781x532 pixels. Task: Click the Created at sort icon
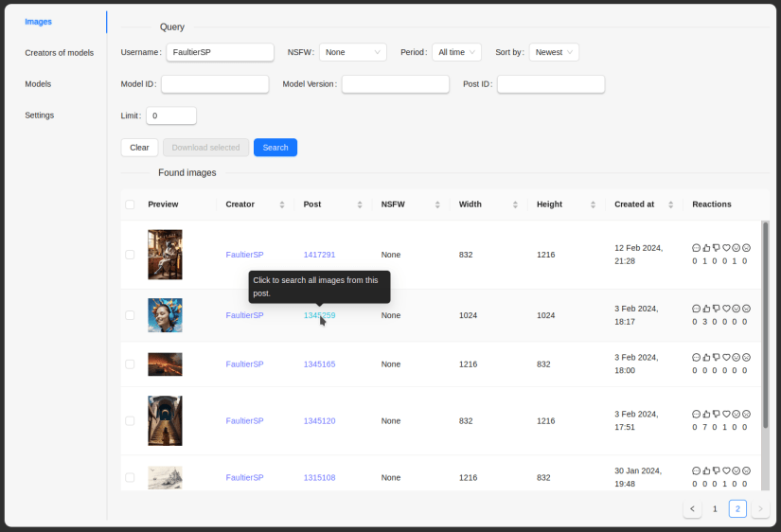(x=670, y=204)
